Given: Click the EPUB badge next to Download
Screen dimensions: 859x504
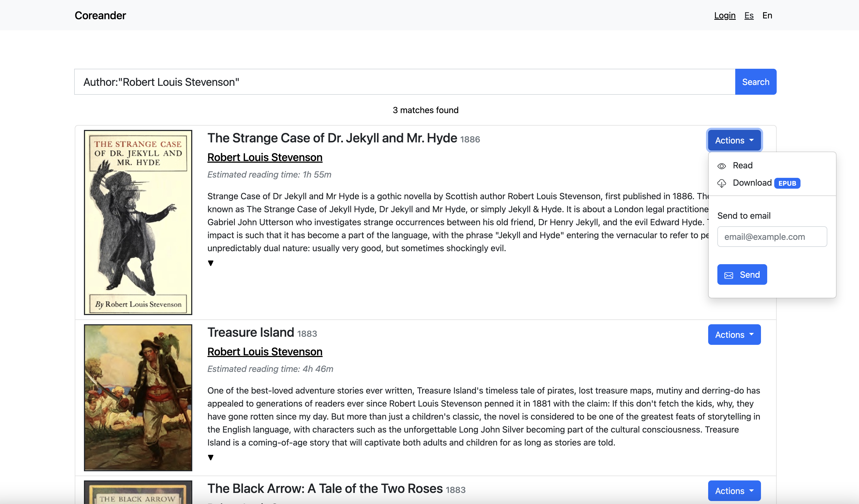Looking at the screenshot, I should (787, 183).
